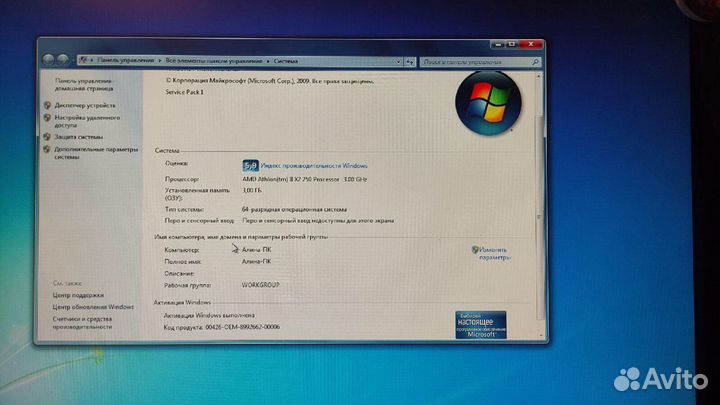Click the vertical scrollbar of System window

pyautogui.click(x=541, y=200)
